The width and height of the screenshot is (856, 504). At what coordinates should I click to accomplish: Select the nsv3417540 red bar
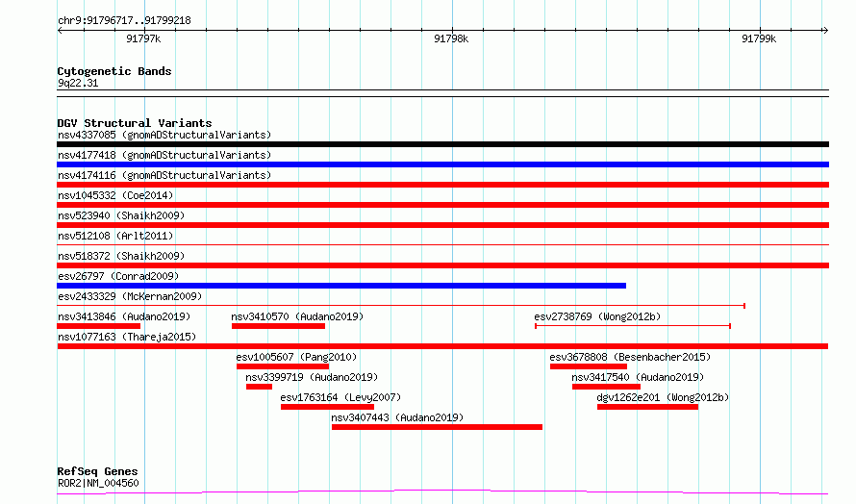click(x=606, y=387)
